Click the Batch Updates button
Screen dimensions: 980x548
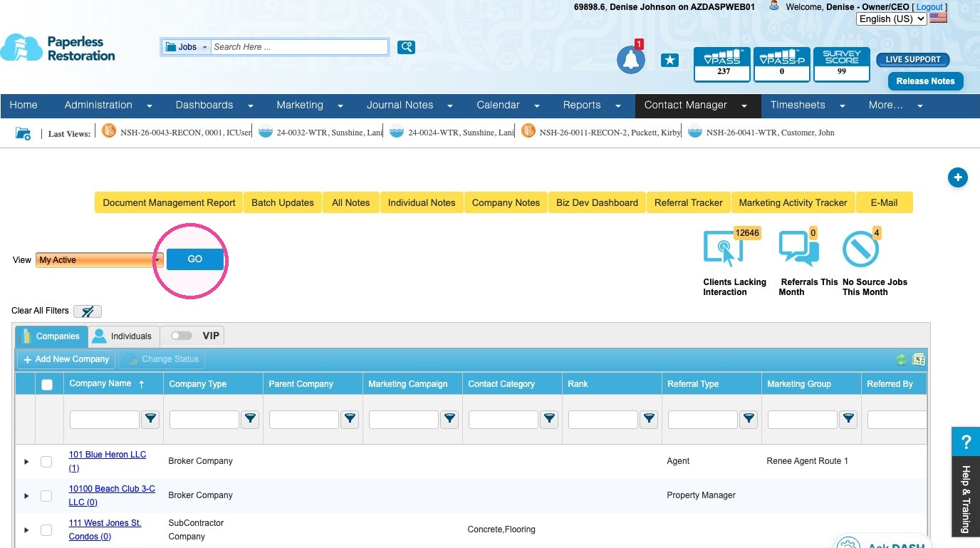pos(283,202)
